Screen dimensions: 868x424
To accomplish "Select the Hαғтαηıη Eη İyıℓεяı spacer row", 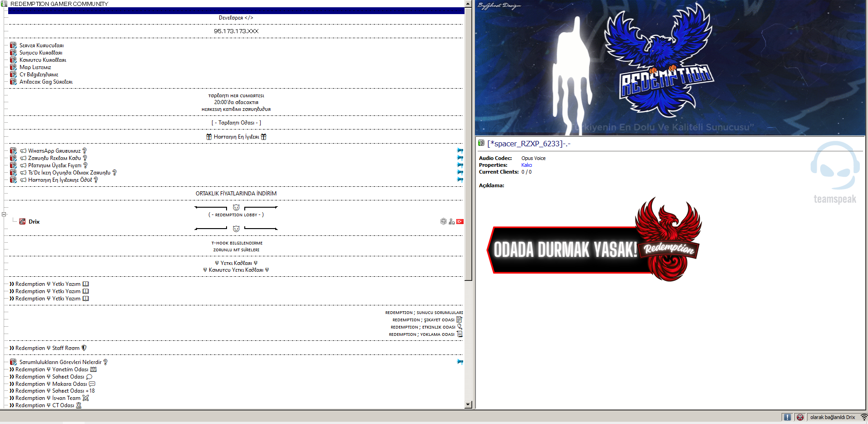I will point(236,137).
